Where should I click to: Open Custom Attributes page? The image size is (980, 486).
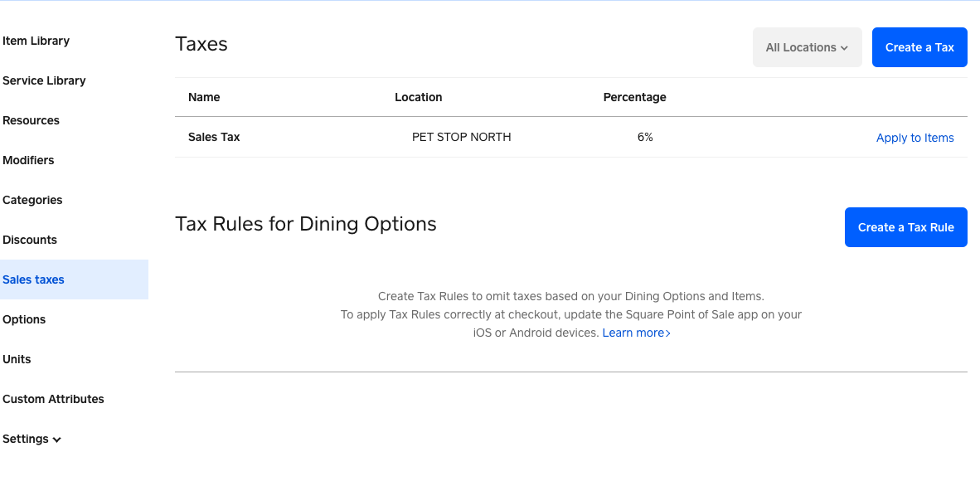[x=53, y=399]
